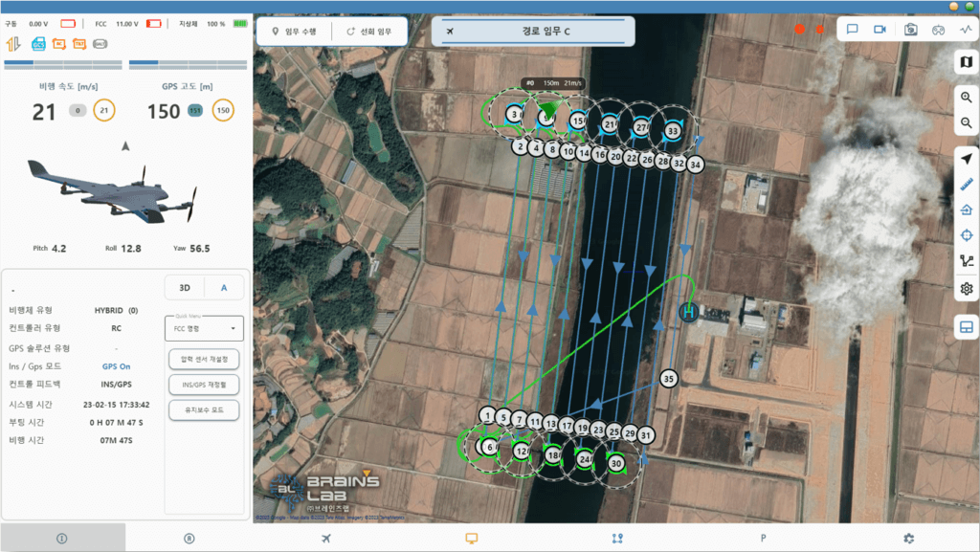Click the home marker H on map
The image size is (980, 552).
[x=687, y=312]
